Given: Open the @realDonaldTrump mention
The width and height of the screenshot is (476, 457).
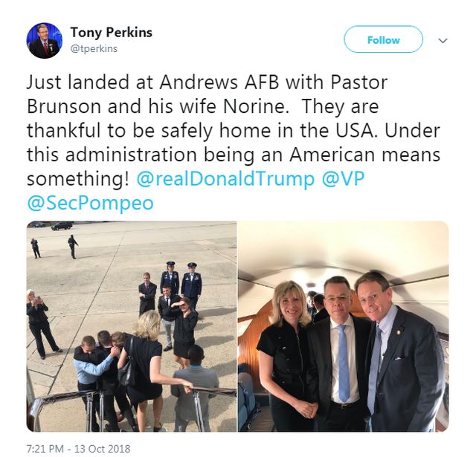Looking at the screenshot, I should [x=225, y=178].
